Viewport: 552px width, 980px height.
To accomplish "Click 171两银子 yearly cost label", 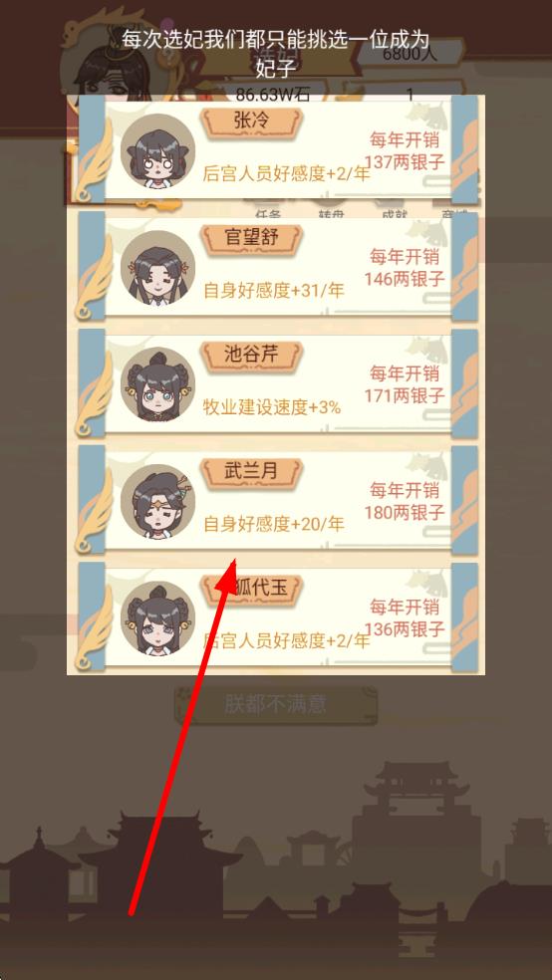I will (406, 395).
